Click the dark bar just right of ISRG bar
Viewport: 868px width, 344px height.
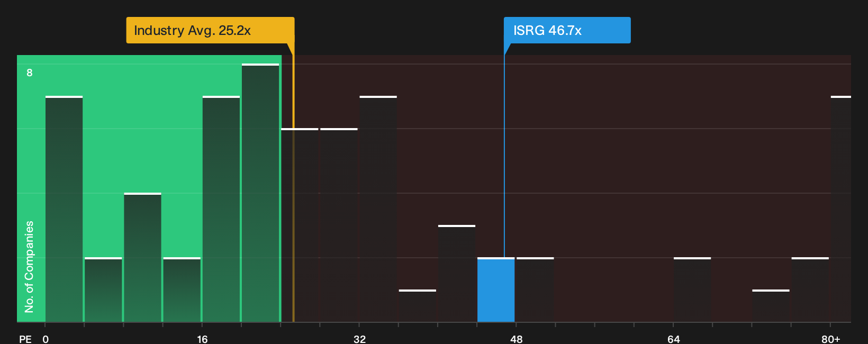[535, 290]
